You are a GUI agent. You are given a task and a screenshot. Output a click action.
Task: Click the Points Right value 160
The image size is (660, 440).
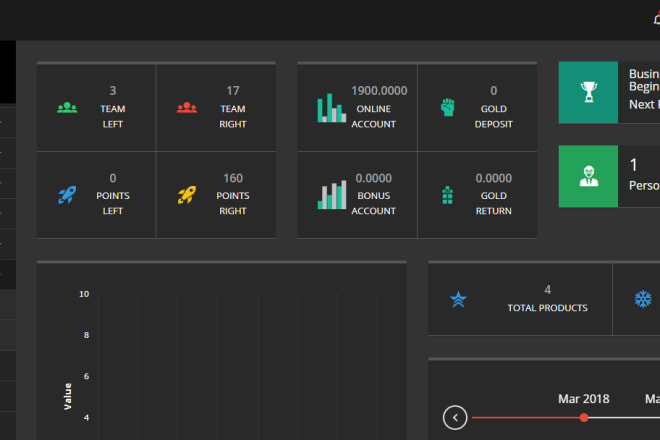coord(233,178)
